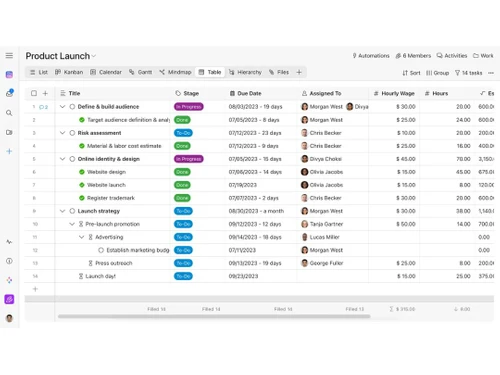Click the Assigned To column person icon
This screenshot has height=375, width=500.
304,93
